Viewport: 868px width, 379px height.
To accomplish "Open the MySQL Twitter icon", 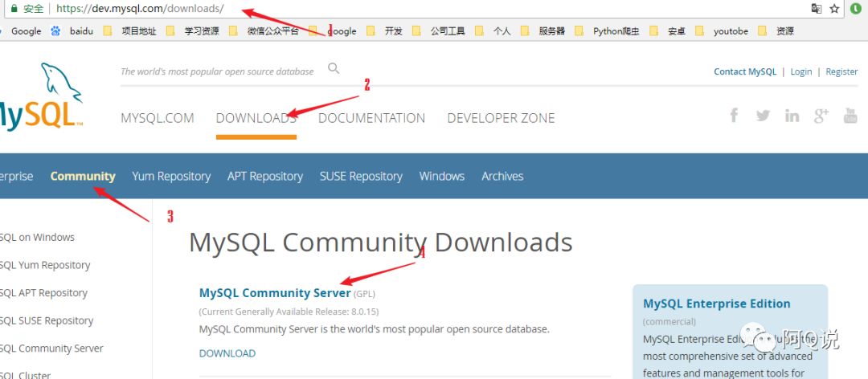I will [x=763, y=115].
